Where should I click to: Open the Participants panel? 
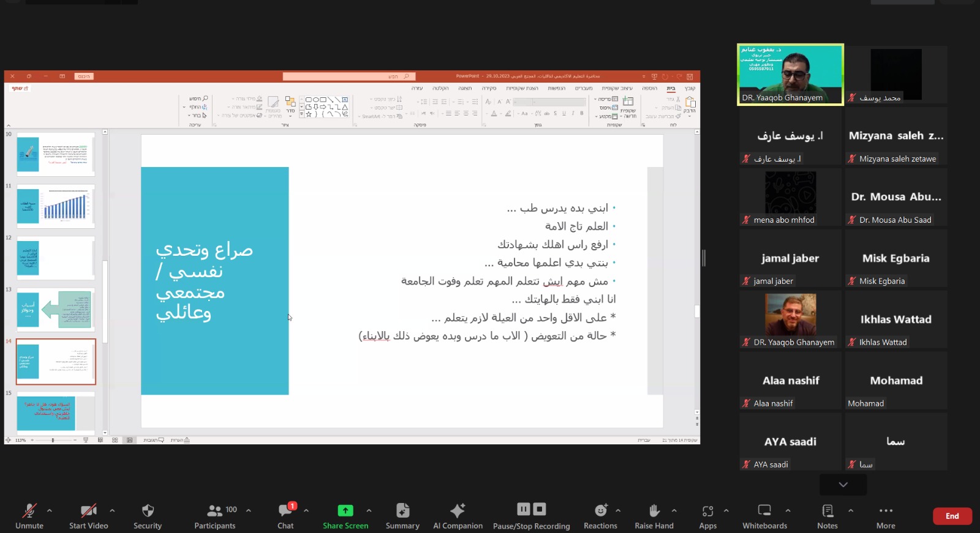point(215,511)
